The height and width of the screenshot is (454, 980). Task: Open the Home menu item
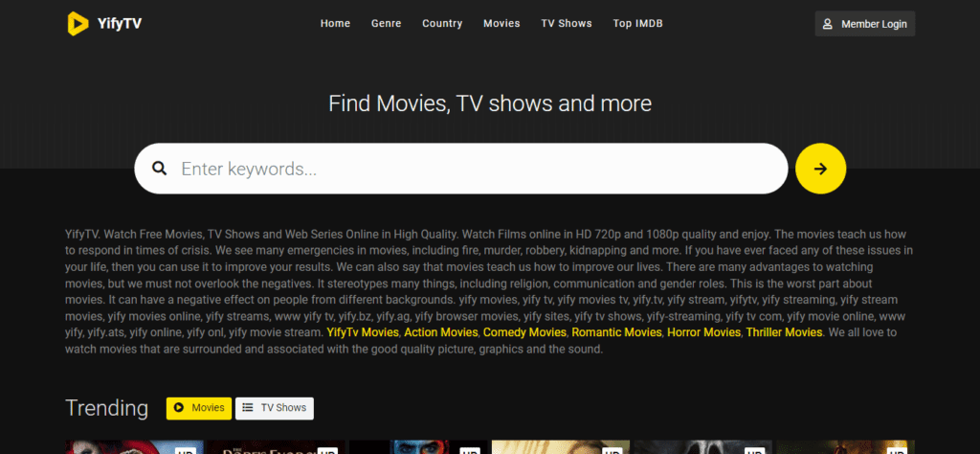335,24
